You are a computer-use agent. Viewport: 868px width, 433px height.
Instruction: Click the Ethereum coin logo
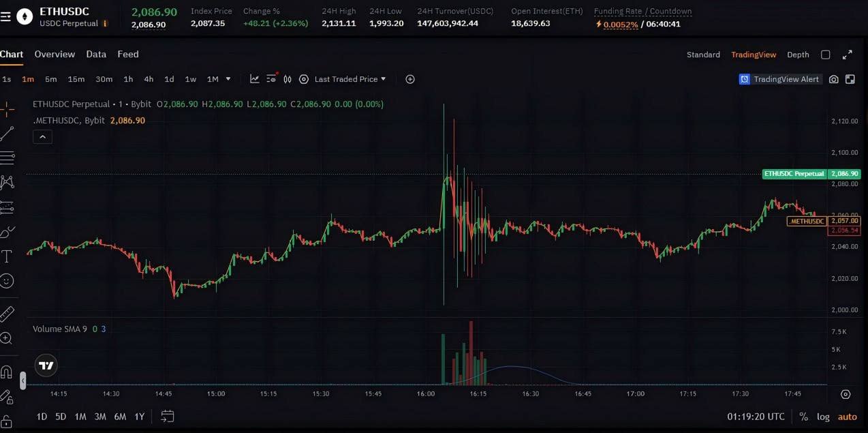(x=25, y=17)
